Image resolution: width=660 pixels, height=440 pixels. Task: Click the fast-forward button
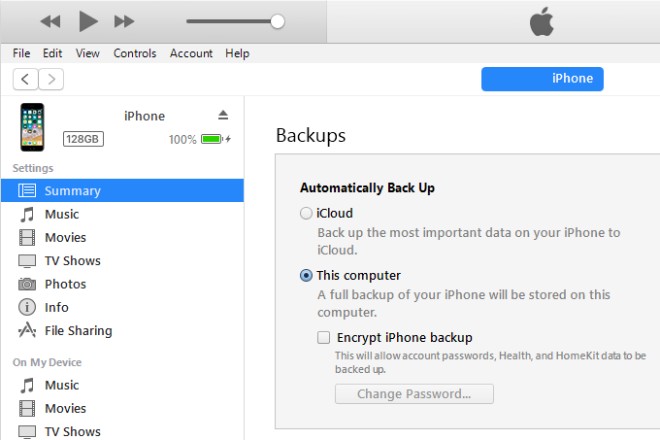click(x=124, y=21)
